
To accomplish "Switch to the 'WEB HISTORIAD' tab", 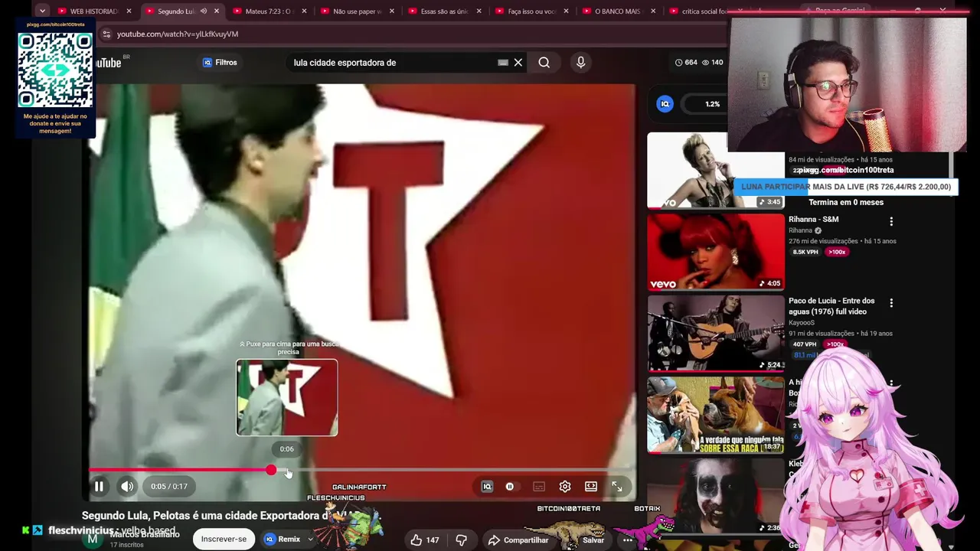I will tap(93, 11).
